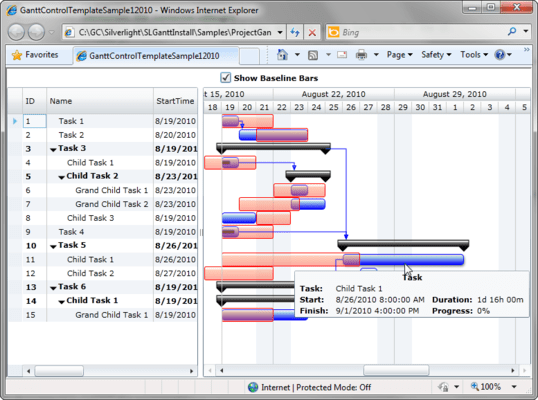The image size is (538, 400).
Task: Open the Favorites star button
Action: [35, 55]
